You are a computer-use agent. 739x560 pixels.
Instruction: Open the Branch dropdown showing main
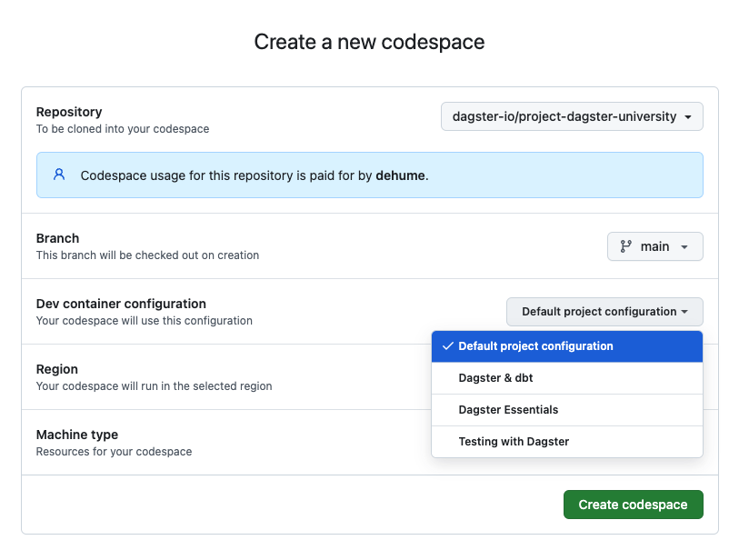pyautogui.click(x=654, y=245)
